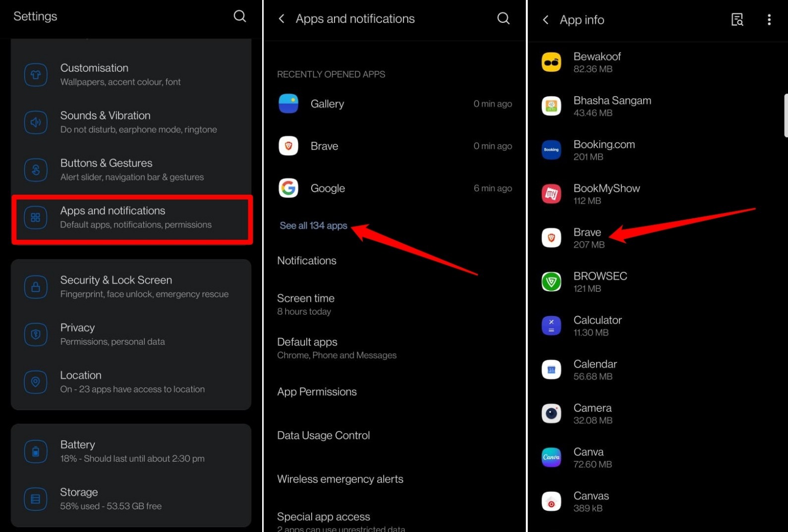Open Booking.com app name
Viewport: 788px width, 532px height.
point(604,145)
